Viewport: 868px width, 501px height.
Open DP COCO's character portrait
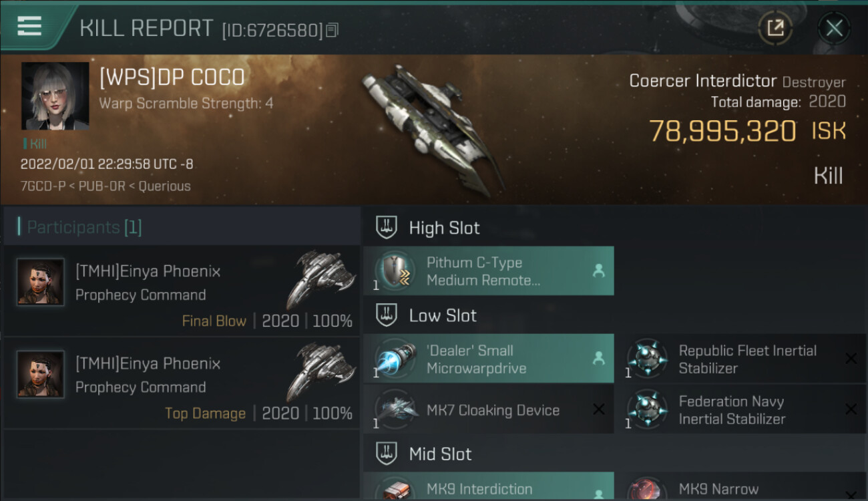click(55, 96)
